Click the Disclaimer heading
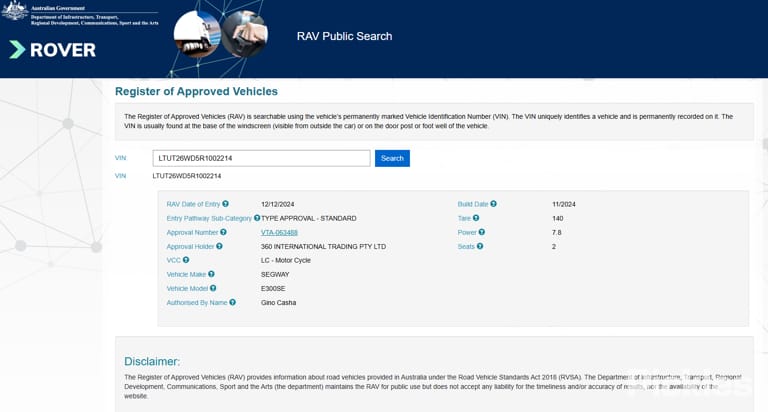Viewport: 768px width, 412px height. (x=152, y=362)
